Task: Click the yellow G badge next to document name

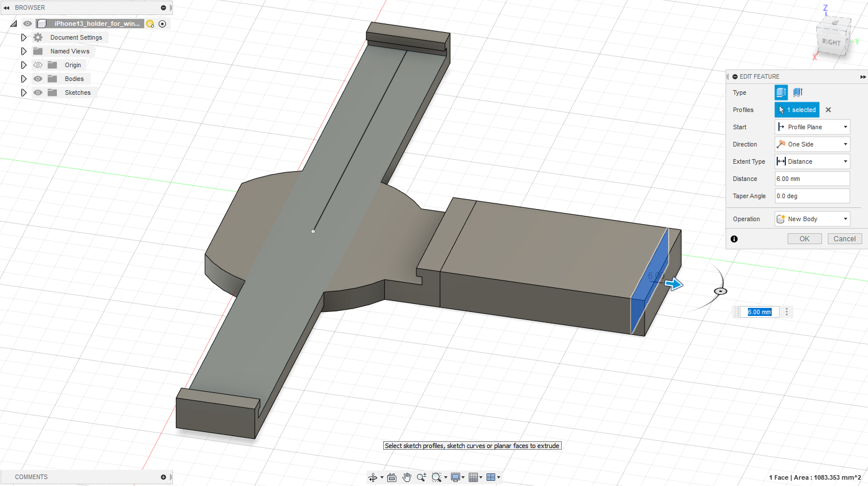Action: click(x=150, y=24)
